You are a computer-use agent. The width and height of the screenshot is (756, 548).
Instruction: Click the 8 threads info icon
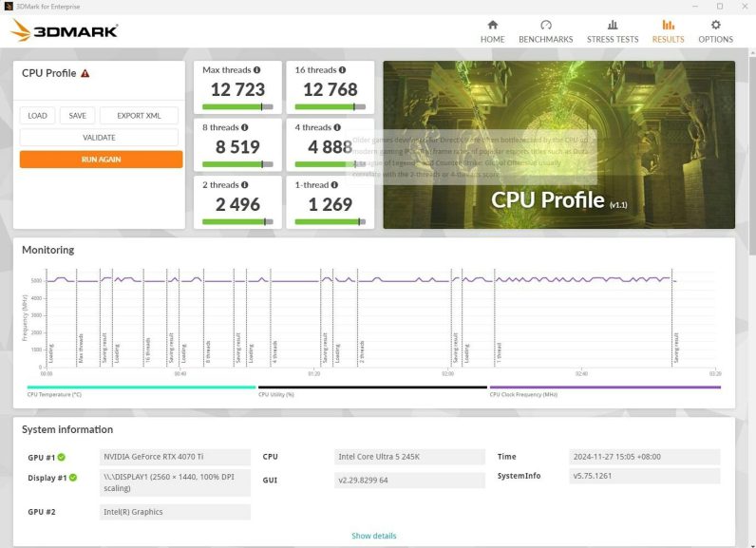click(x=244, y=127)
